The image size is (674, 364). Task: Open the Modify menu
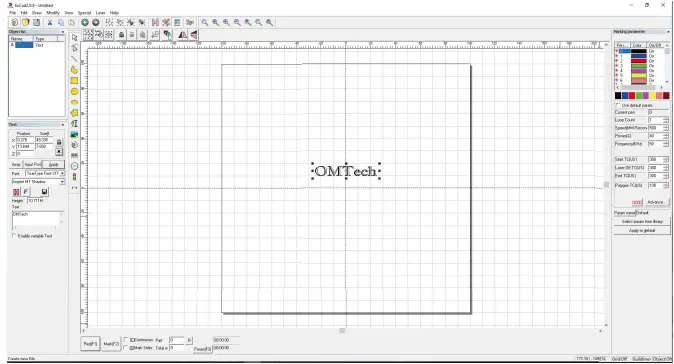click(53, 13)
